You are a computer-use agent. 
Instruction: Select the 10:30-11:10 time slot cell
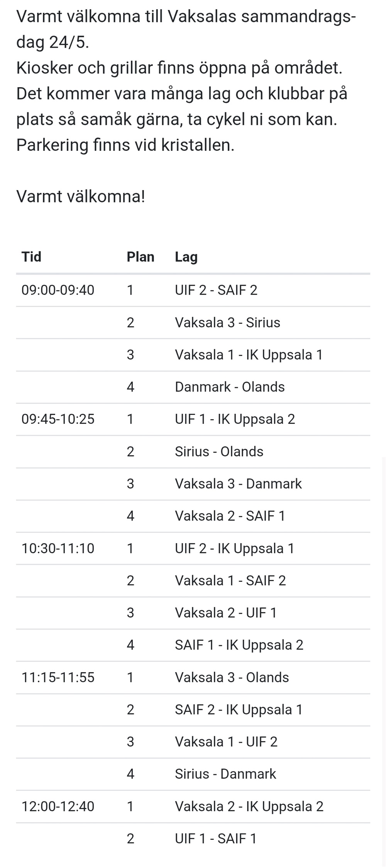pyautogui.click(x=58, y=548)
